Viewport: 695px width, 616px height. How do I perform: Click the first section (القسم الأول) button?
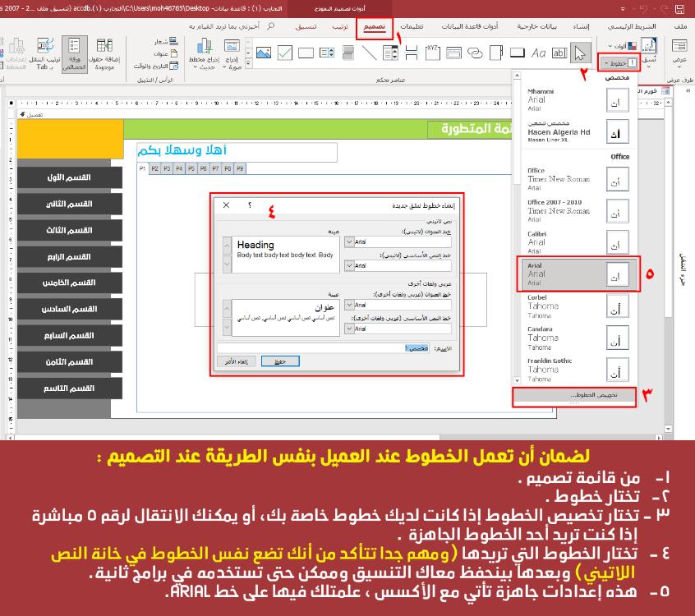pyautogui.click(x=70, y=177)
